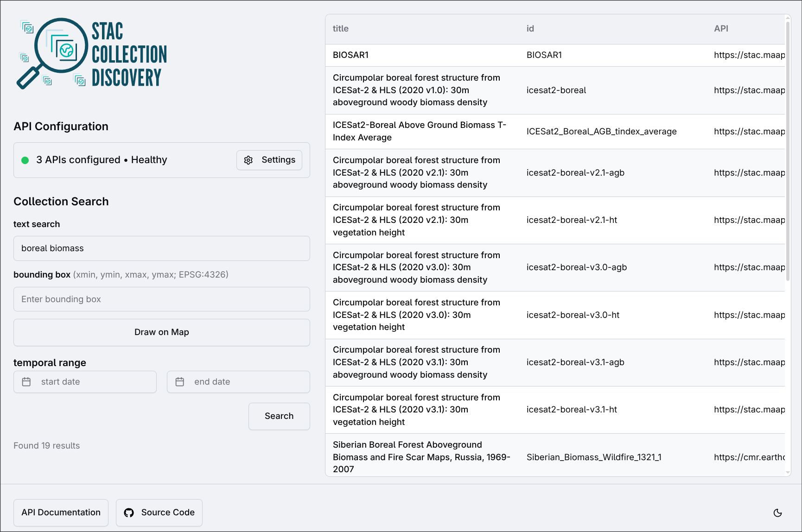Screen dimensions: 802x532
Task: Select the ICESat2_Boreal_AGB_tindex_average id
Action: pyautogui.click(x=602, y=132)
